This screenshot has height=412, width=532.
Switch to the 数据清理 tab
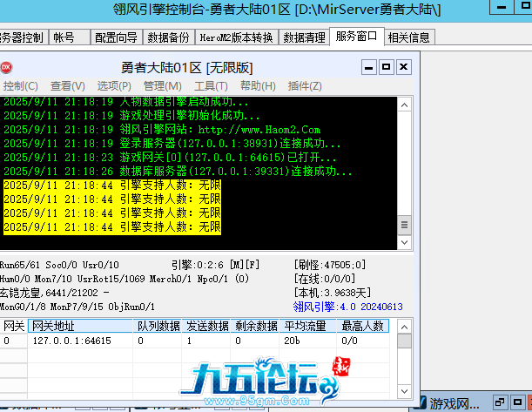pyautogui.click(x=304, y=37)
